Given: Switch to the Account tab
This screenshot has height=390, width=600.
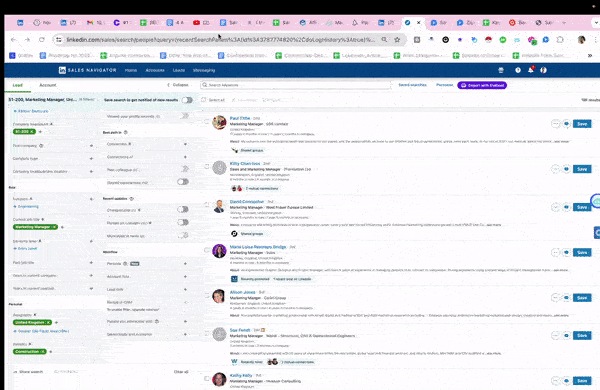Looking at the screenshot, I should (48, 85).
